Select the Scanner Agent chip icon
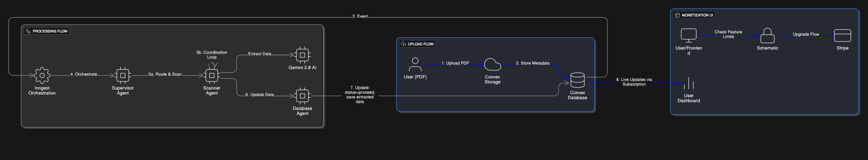The image size is (868, 160). [212, 76]
